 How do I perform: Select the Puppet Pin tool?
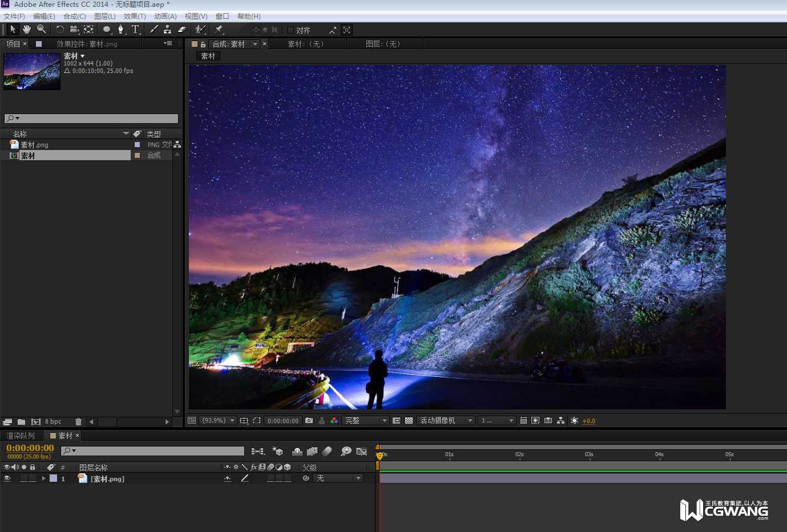tap(219, 29)
